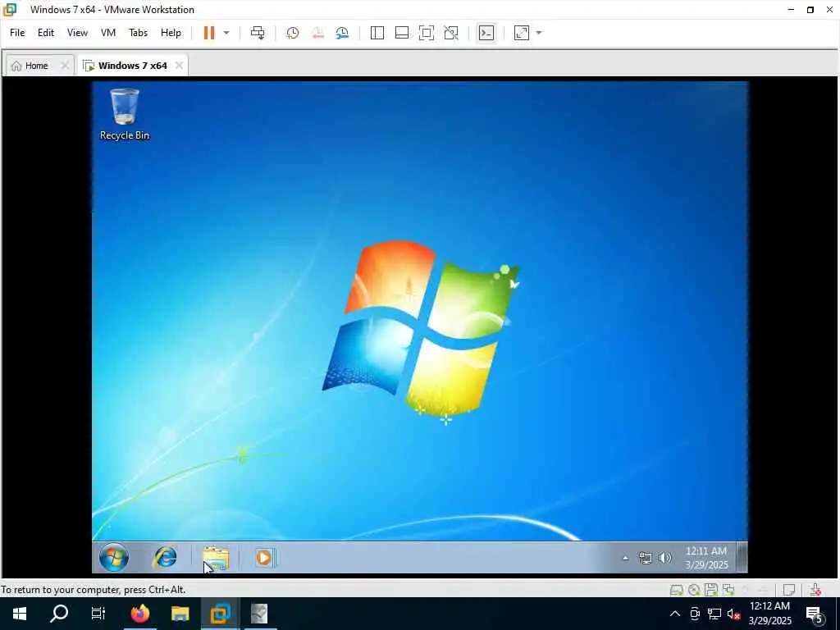Screen dimensions: 840x630
Task: Open the Windows 7 Start orb
Action: click(113, 557)
